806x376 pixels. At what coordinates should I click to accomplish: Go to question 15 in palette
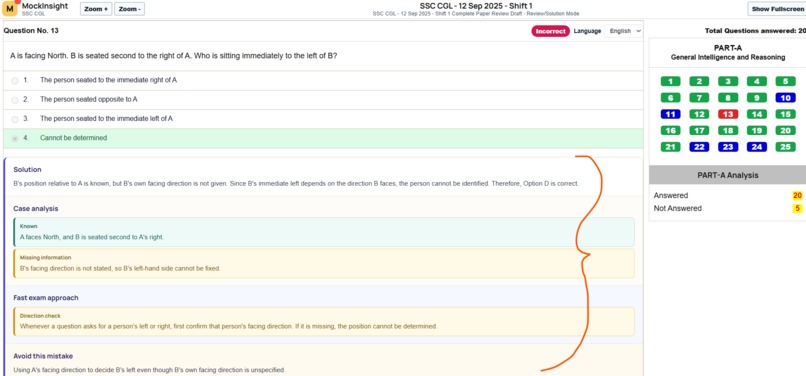[785, 114]
